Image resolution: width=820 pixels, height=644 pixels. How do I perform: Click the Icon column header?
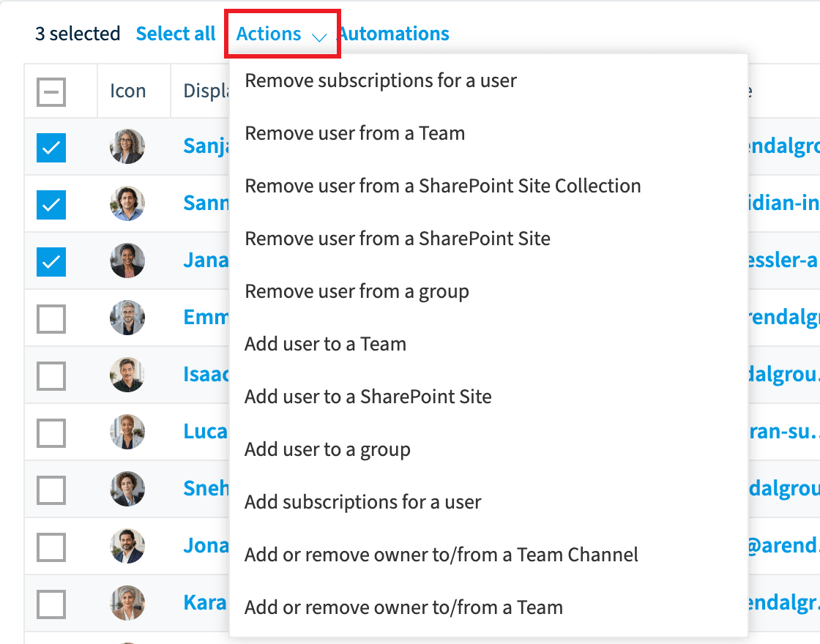coord(127,91)
